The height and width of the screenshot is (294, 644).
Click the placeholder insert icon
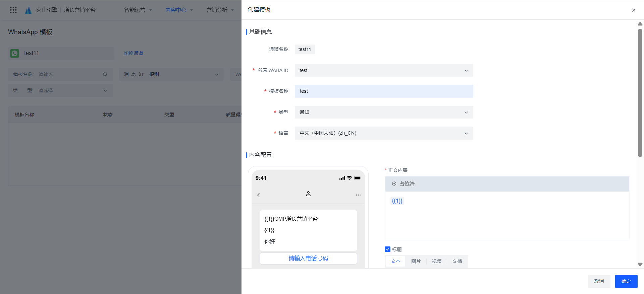tap(394, 184)
